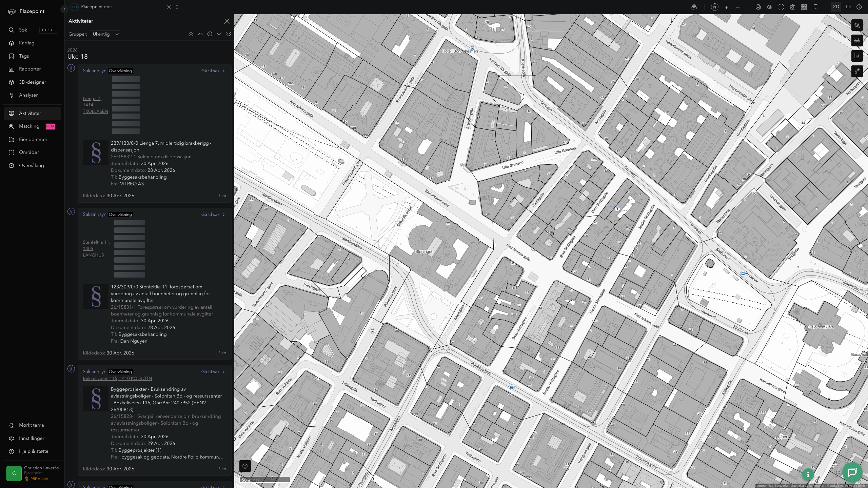Zoom out the map with minus
868x488 pixels.
(738, 7)
